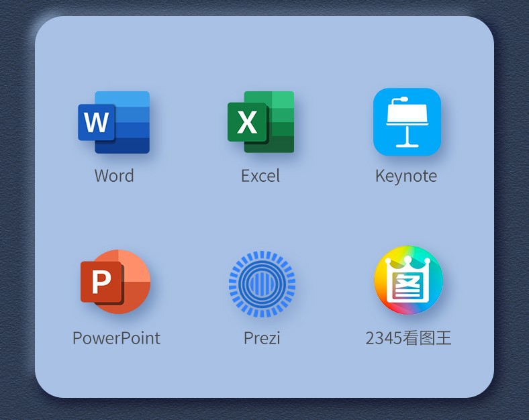Open the Microsoft Word app icon

(113, 122)
